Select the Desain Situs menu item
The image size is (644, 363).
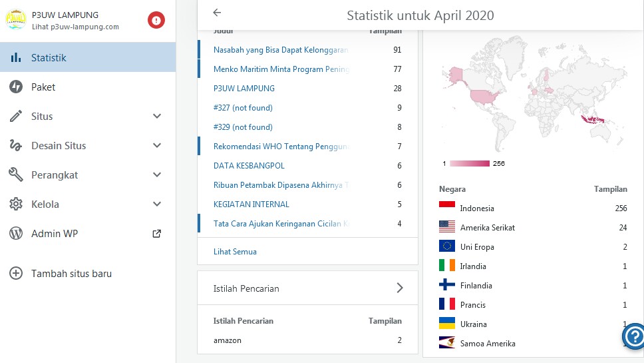coord(88,145)
